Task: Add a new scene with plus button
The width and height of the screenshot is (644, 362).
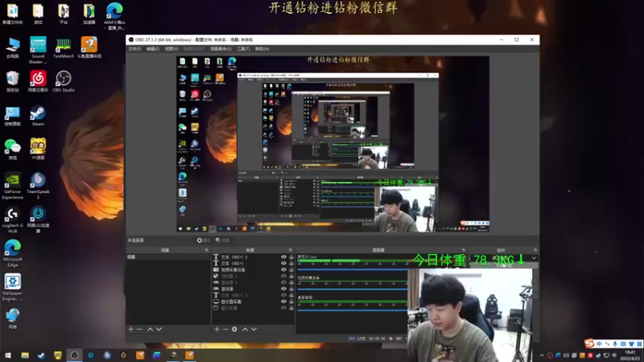Action: (130, 329)
